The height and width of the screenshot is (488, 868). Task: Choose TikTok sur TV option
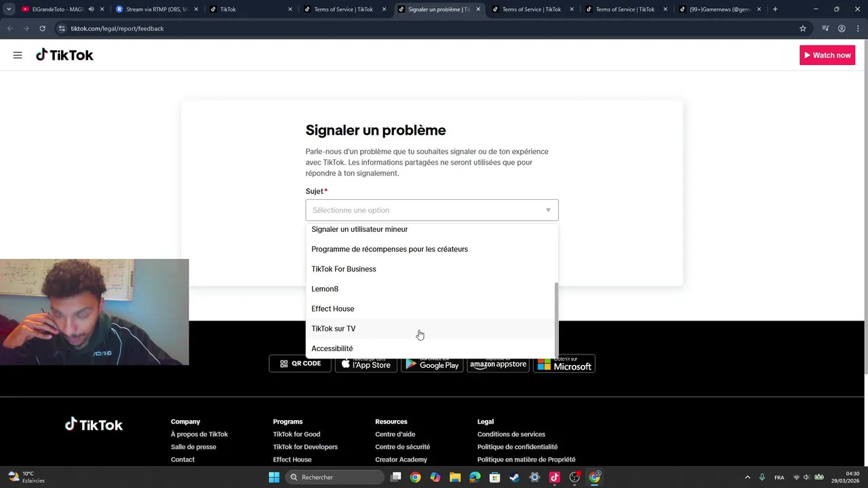click(432, 329)
